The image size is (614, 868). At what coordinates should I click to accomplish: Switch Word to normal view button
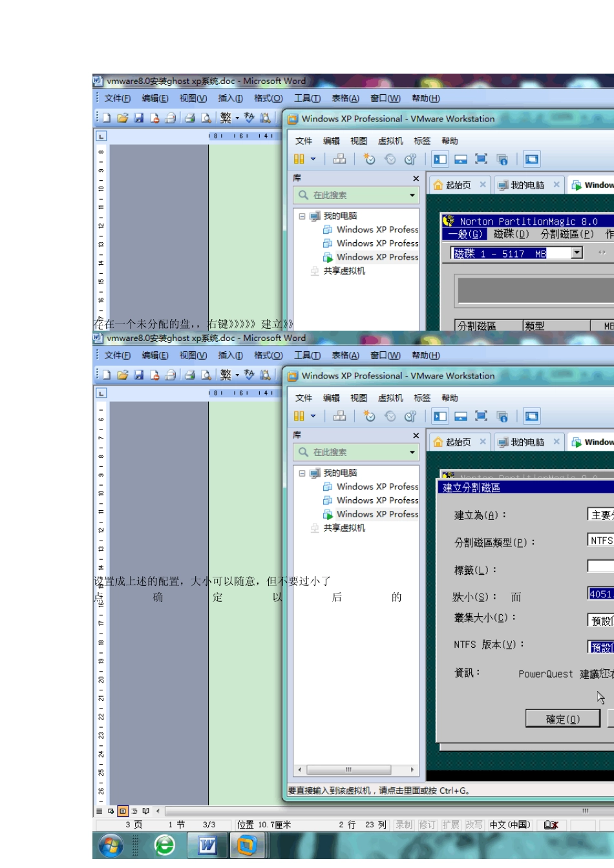99,811
